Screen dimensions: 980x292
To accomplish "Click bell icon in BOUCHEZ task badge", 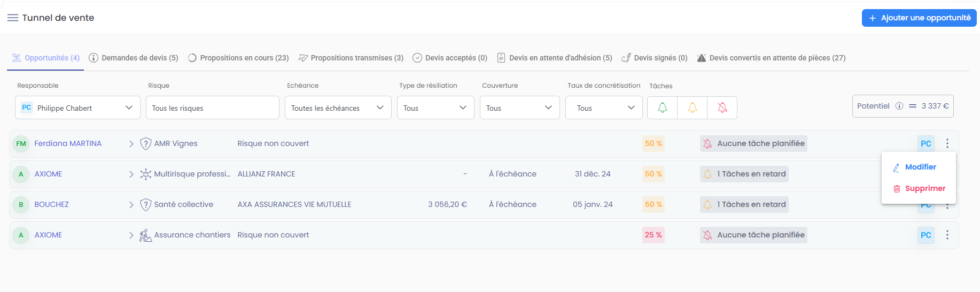I will (707, 204).
